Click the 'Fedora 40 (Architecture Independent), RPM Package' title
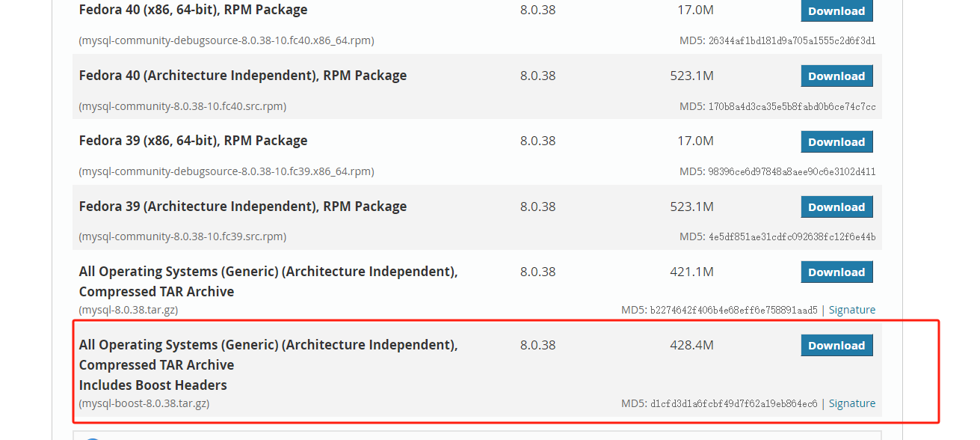Screen dimensions: 980x440 243,76
